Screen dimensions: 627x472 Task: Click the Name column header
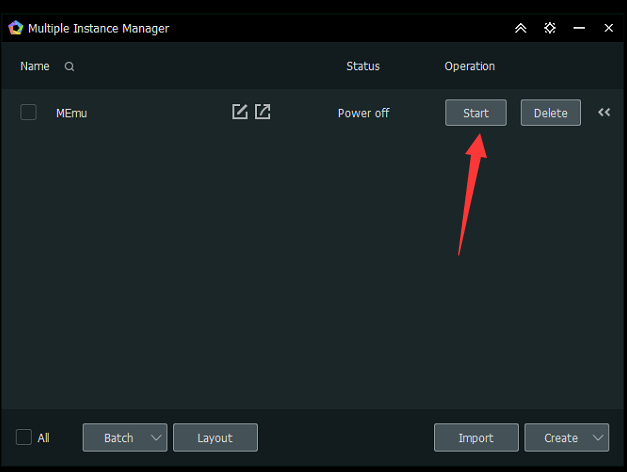(x=35, y=67)
